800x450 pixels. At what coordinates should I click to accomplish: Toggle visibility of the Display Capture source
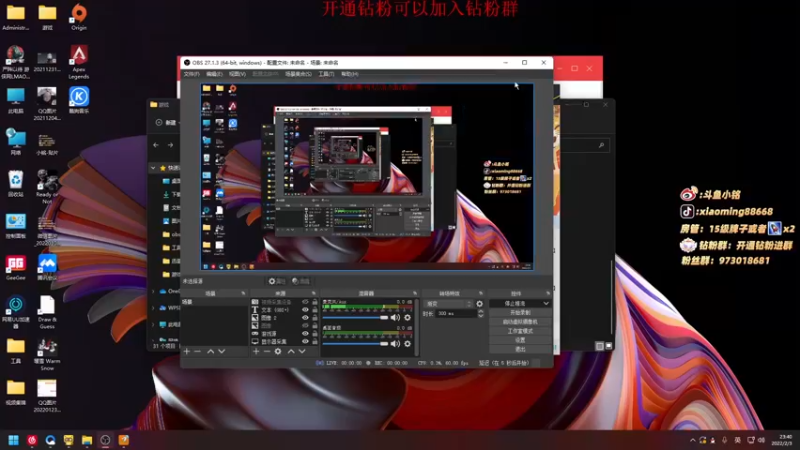pos(305,341)
